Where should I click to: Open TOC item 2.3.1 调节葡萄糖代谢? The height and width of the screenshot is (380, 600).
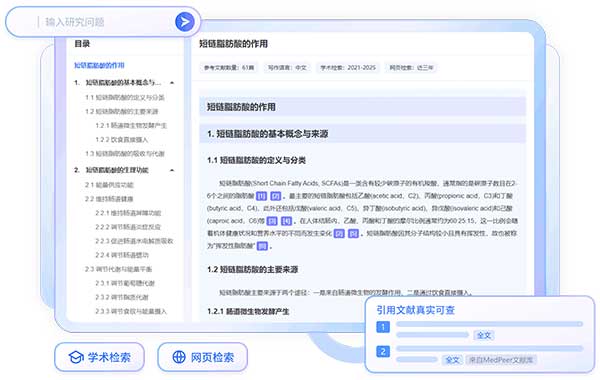(x=125, y=283)
